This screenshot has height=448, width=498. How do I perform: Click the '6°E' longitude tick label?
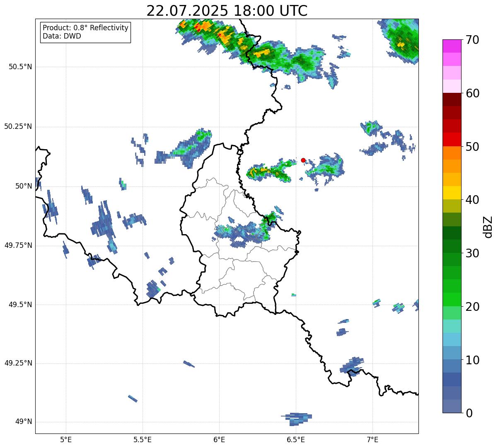click(219, 440)
